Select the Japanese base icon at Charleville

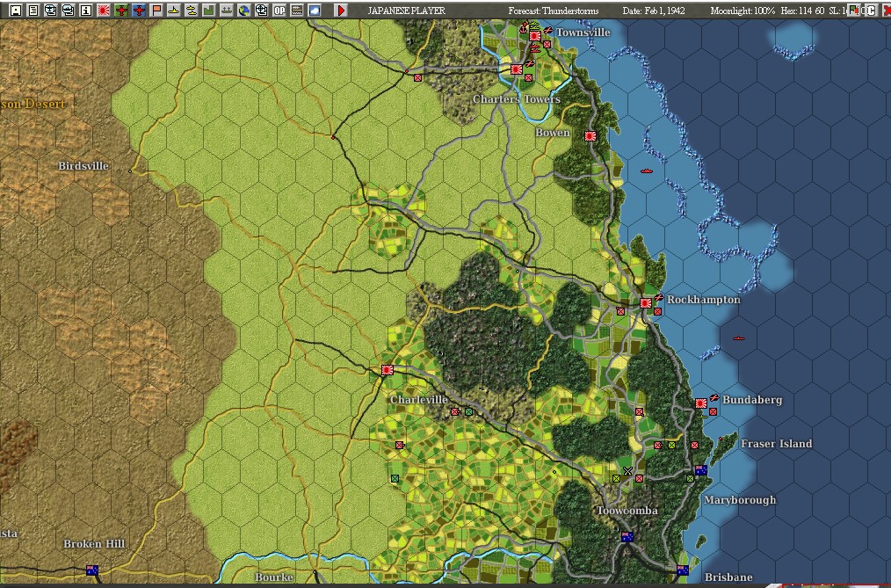pyautogui.click(x=388, y=370)
